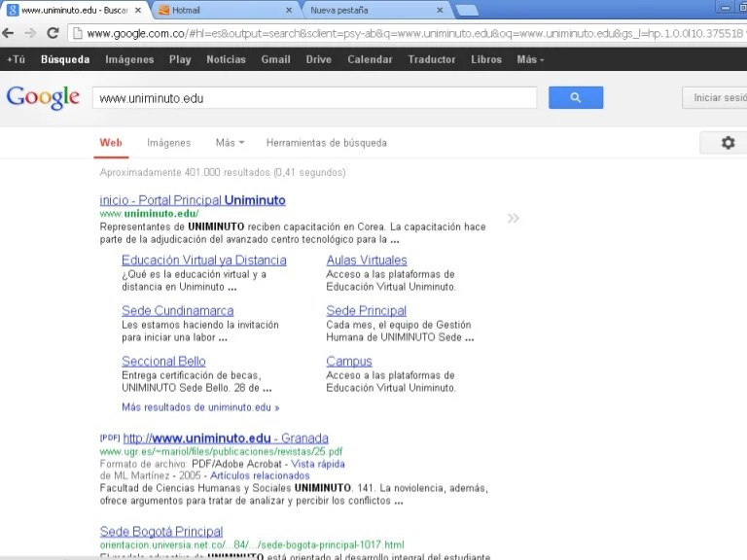Open a new tab with the tab button

click(x=467, y=10)
